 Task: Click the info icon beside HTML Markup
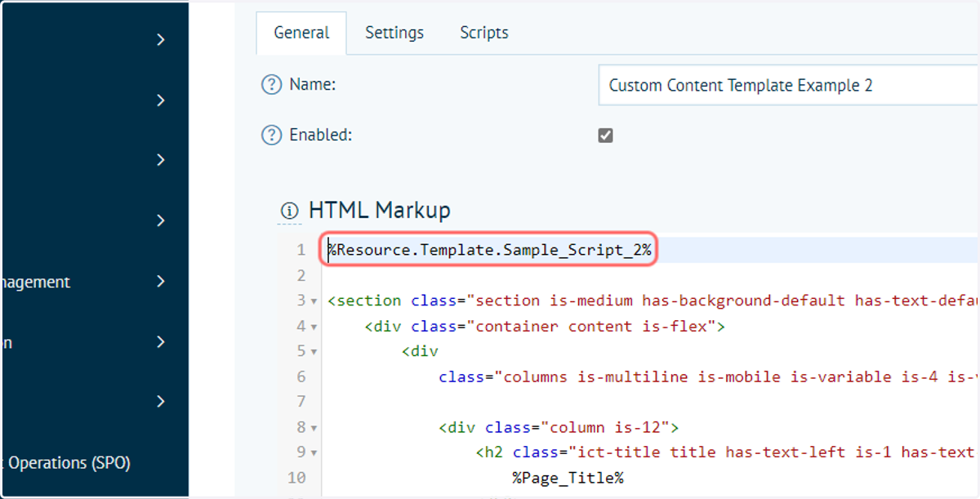pyautogui.click(x=289, y=211)
